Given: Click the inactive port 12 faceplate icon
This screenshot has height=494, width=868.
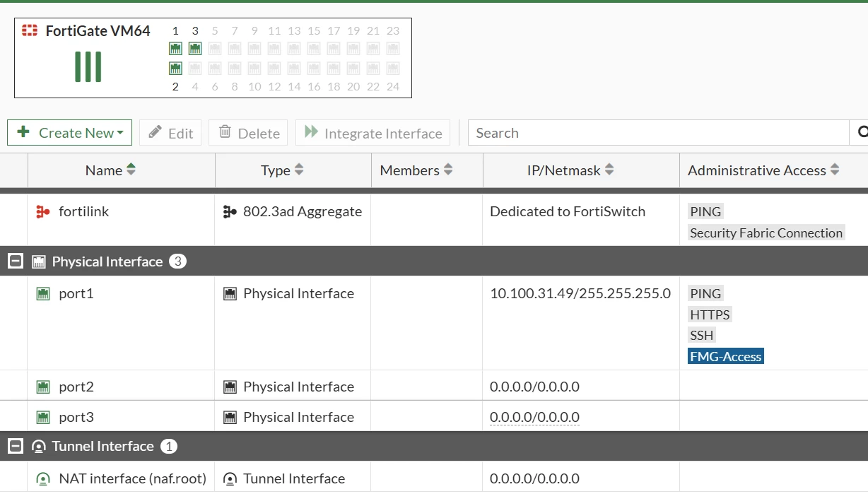Looking at the screenshot, I should (x=274, y=69).
